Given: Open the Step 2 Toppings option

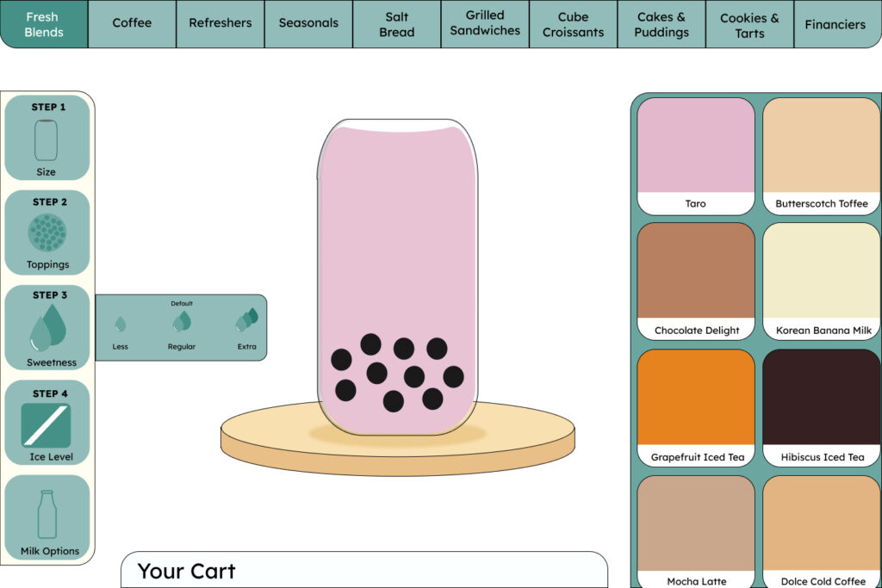Looking at the screenshot, I should click(47, 232).
